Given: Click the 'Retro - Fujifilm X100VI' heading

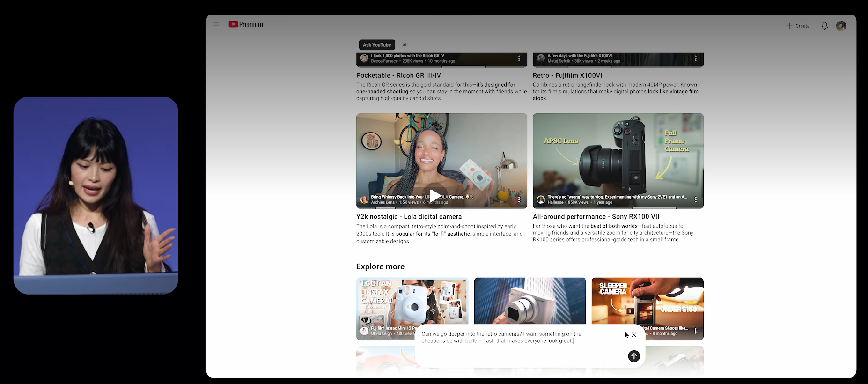Looking at the screenshot, I should 567,75.
